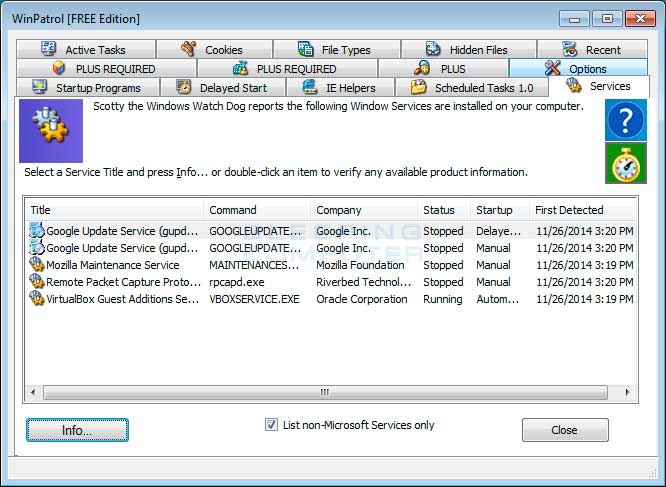The height and width of the screenshot is (487, 666).
Task: Click the Startup Programs monitor icon
Action: pos(40,87)
